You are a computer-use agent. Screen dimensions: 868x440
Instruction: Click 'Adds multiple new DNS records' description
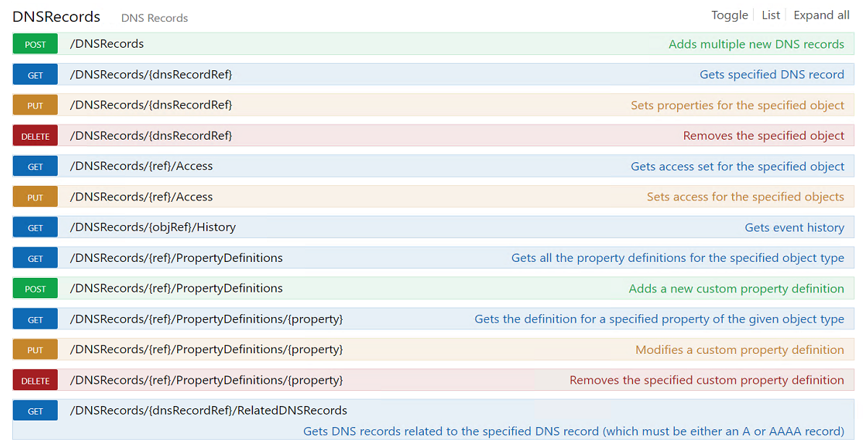(x=756, y=44)
